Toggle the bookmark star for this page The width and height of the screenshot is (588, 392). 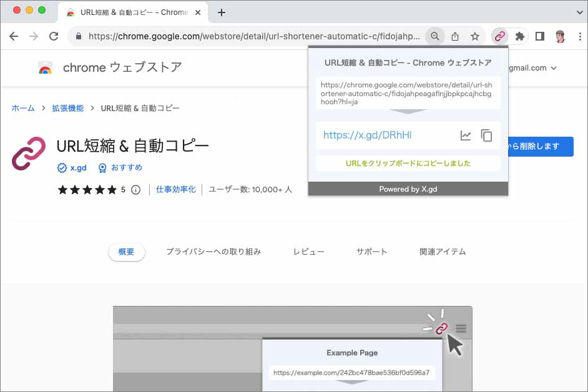coord(475,36)
